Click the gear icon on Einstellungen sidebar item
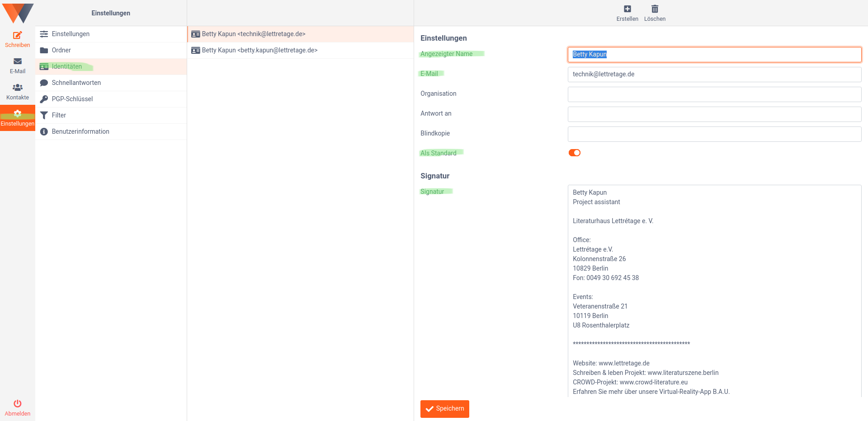The image size is (868, 421). point(17,113)
